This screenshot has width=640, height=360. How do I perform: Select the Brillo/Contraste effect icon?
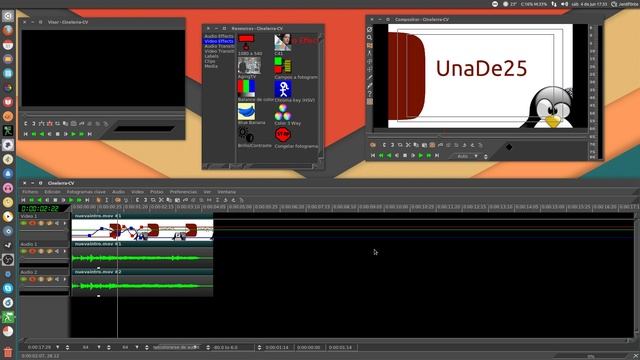246,134
